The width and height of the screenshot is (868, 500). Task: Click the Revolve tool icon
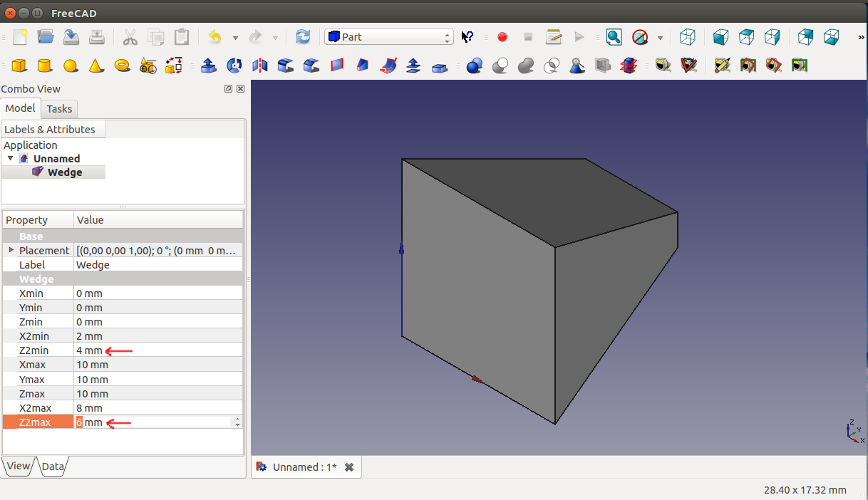point(234,66)
